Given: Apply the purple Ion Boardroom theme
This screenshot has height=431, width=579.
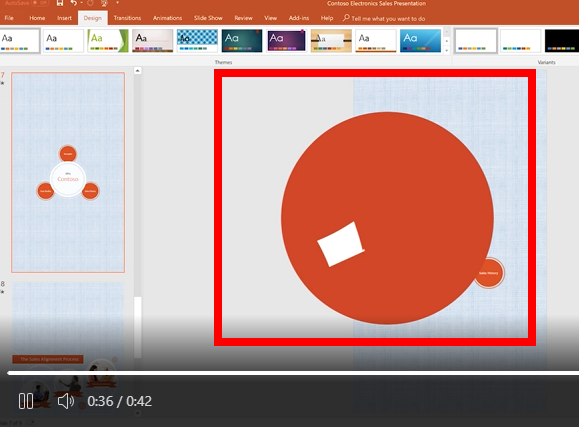Looking at the screenshot, I should (287, 41).
